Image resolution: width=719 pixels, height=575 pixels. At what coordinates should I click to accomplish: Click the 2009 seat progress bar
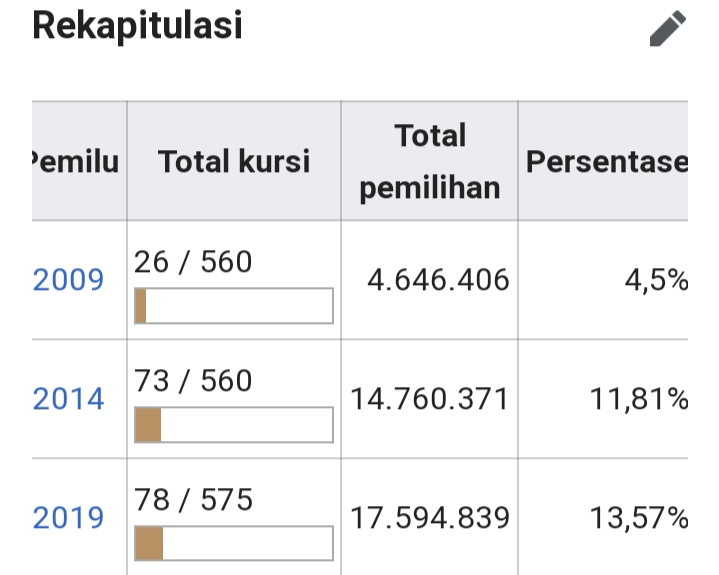pyautogui.click(x=234, y=306)
